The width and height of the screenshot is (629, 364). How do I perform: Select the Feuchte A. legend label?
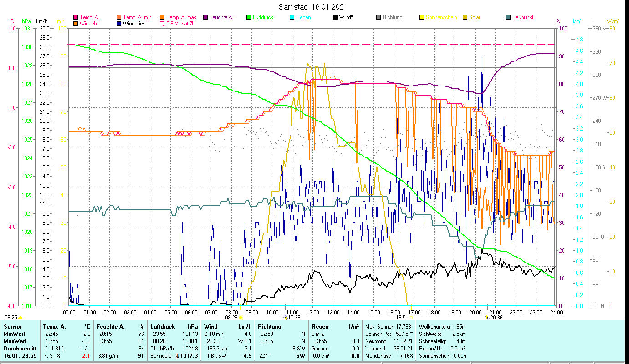pyautogui.click(x=222, y=18)
